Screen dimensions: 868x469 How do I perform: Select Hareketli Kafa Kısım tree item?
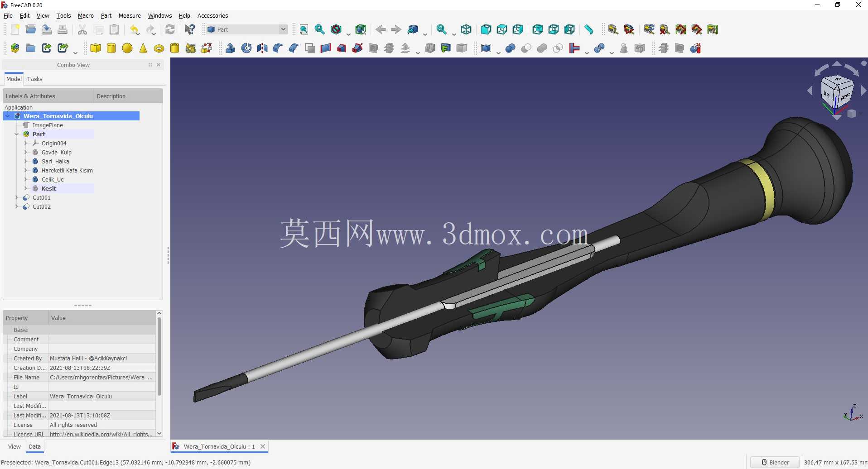coord(67,170)
